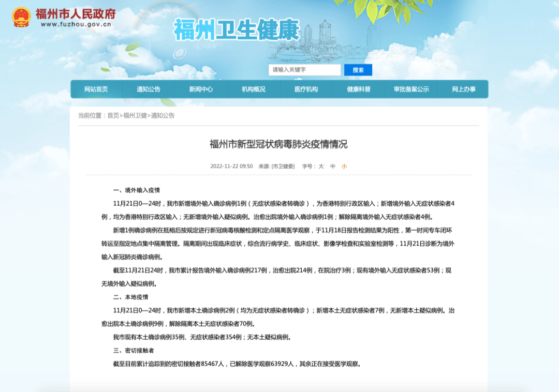Click 福州卫健 breadcrumb link
This screenshot has height=392, width=559.
point(135,115)
